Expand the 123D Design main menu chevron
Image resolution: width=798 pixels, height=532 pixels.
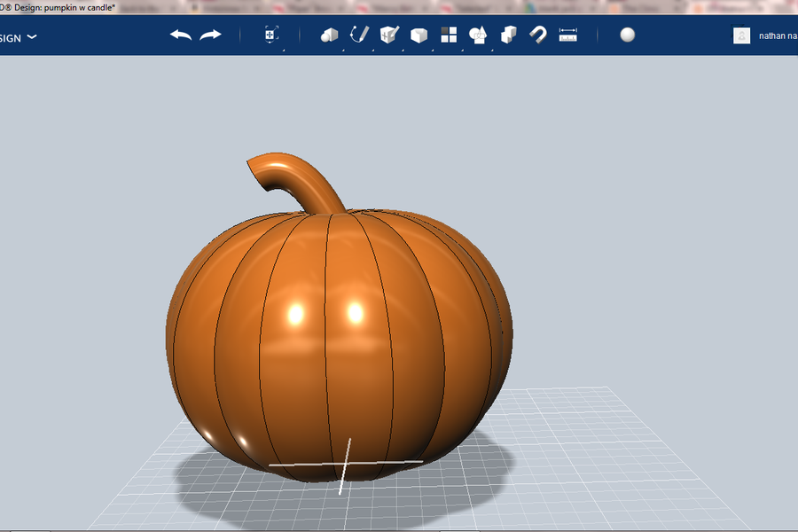32,37
